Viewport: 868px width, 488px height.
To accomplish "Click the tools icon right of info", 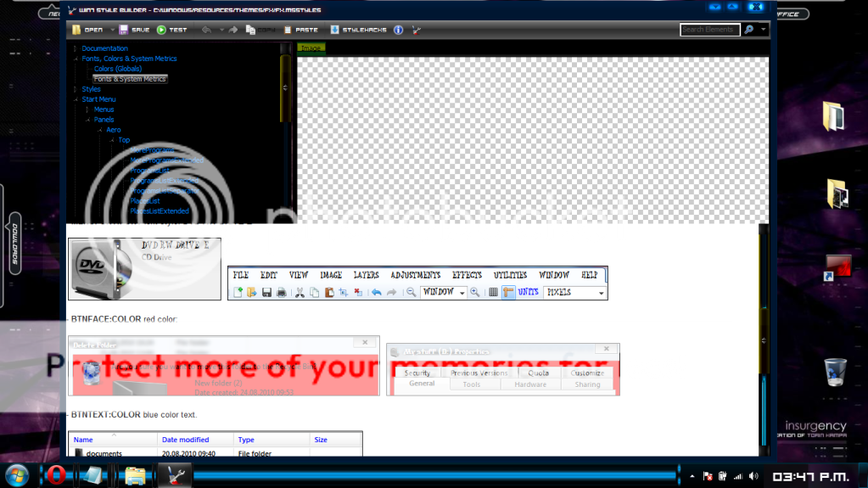I will point(416,30).
